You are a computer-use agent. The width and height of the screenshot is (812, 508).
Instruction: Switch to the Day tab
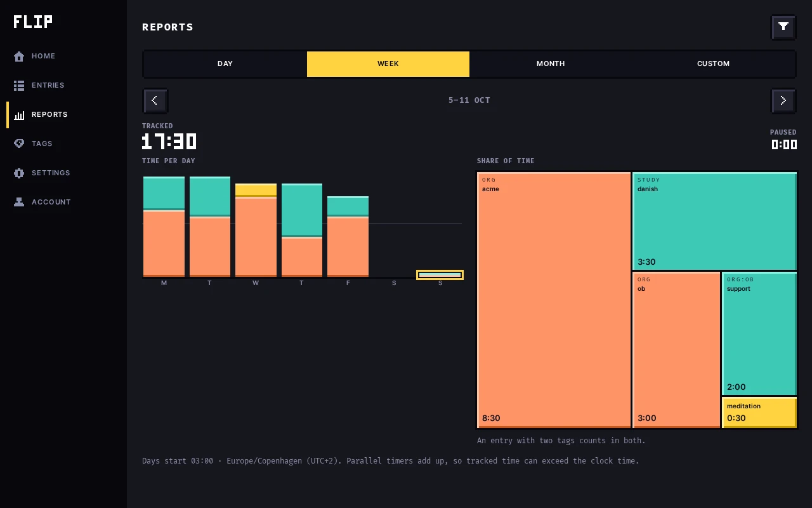point(225,64)
